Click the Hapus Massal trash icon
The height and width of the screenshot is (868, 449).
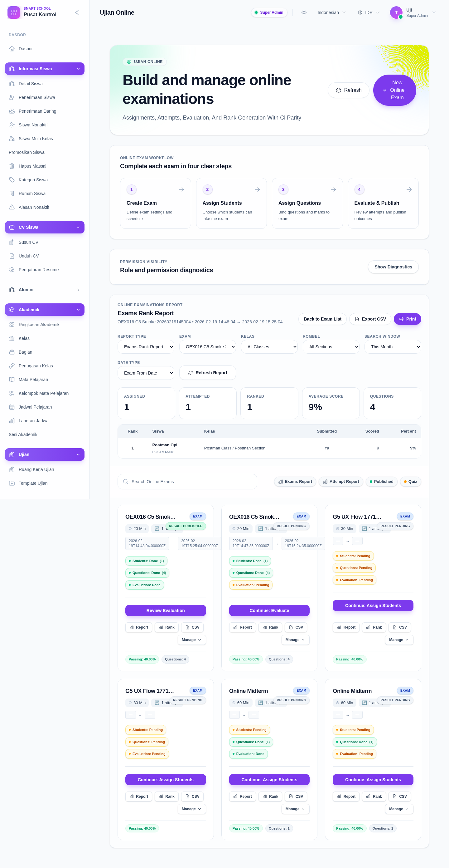pos(12,166)
